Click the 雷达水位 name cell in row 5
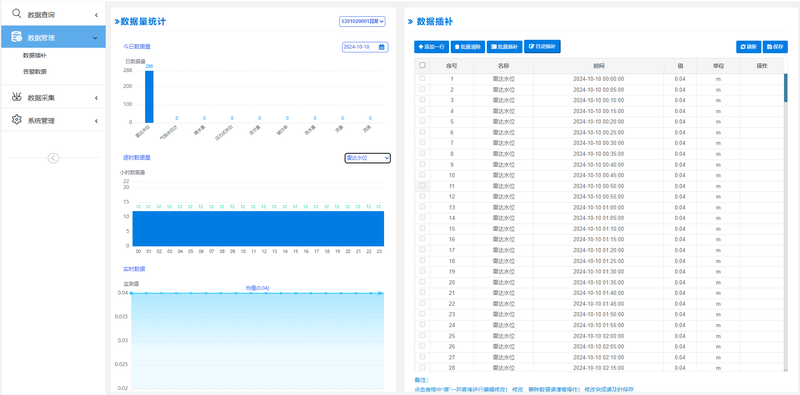 tap(503, 122)
